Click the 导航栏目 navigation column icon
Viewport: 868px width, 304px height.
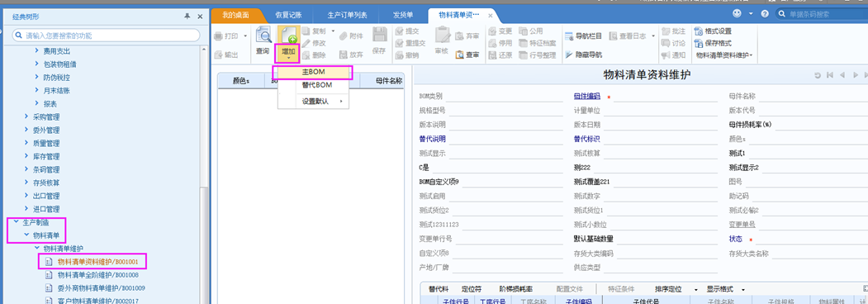click(x=570, y=36)
